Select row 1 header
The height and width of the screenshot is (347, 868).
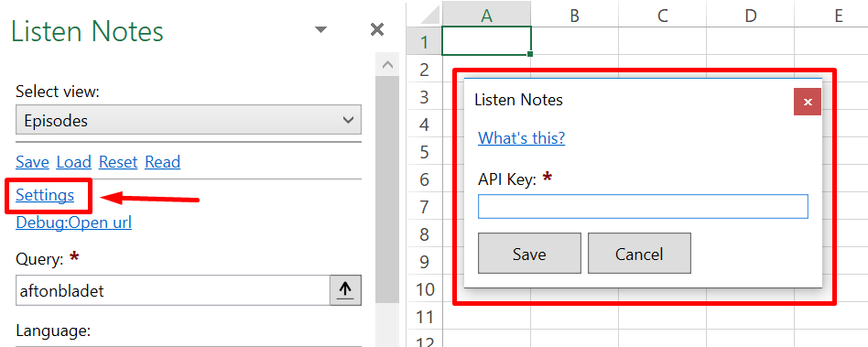tap(425, 41)
